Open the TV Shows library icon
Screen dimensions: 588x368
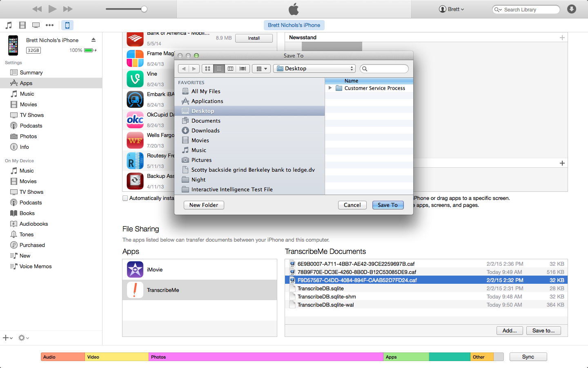[x=36, y=25]
